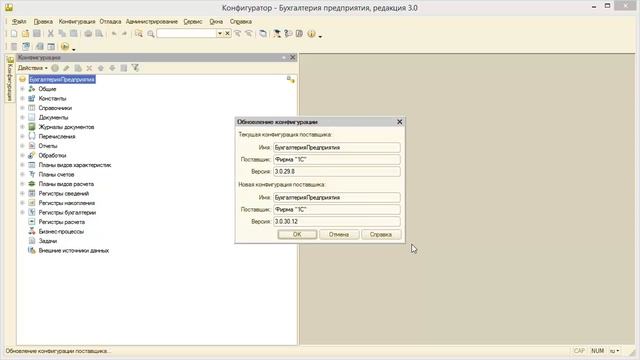Screen dimensions: 640x360
Task: Select Бизнес-процессы tree item
Action: click(x=61, y=231)
